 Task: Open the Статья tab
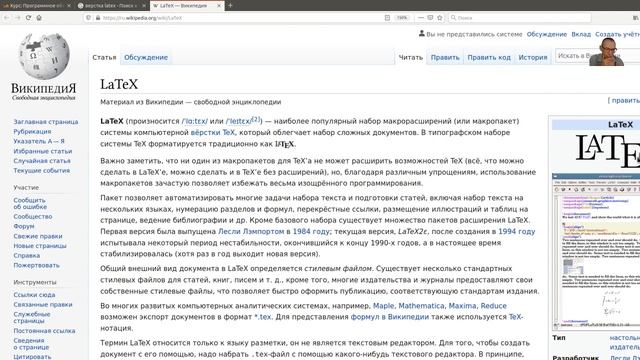[104, 57]
